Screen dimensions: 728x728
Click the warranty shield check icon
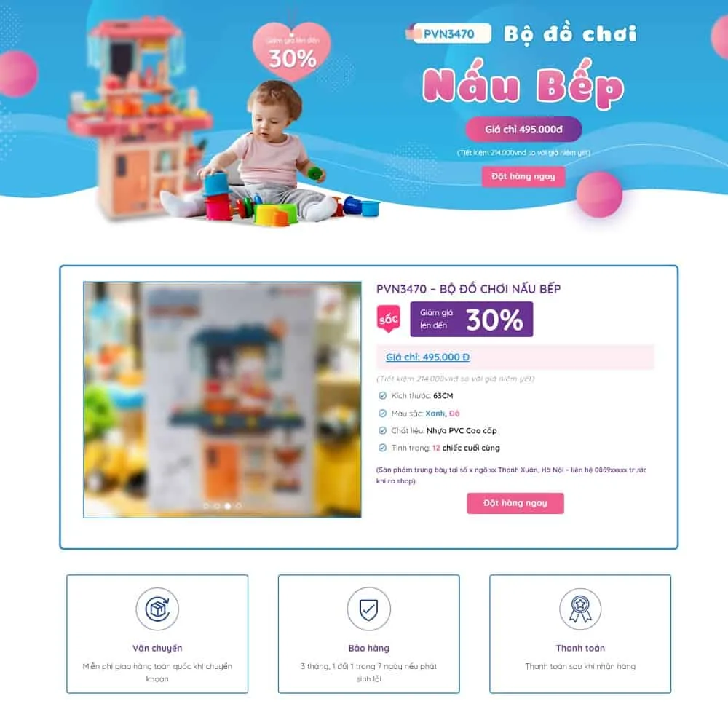coord(368,609)
